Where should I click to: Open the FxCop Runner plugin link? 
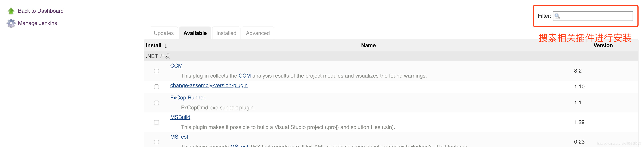[x=188, y=98]
